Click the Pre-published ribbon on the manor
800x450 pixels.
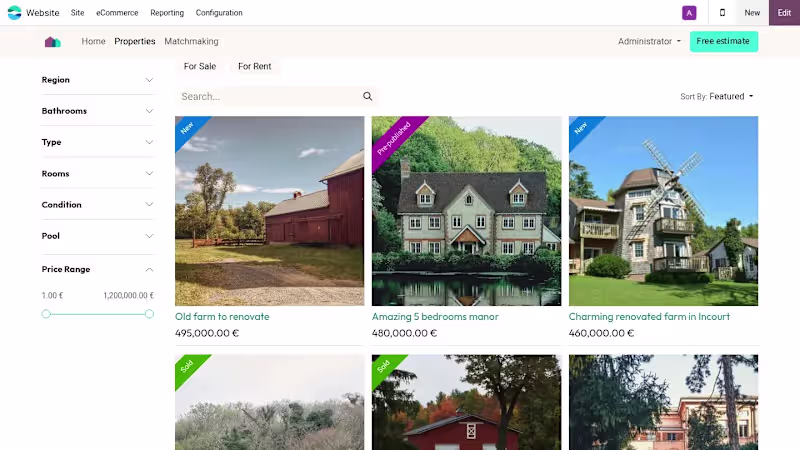click(x=394, y=138)
